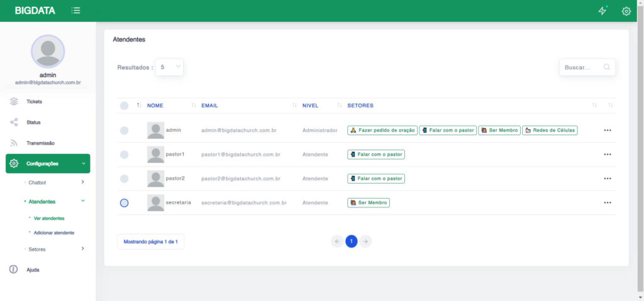Click the admin profile avatar in sidebar
Viewport: 644px width, 301px height.
tap(48, 52)
